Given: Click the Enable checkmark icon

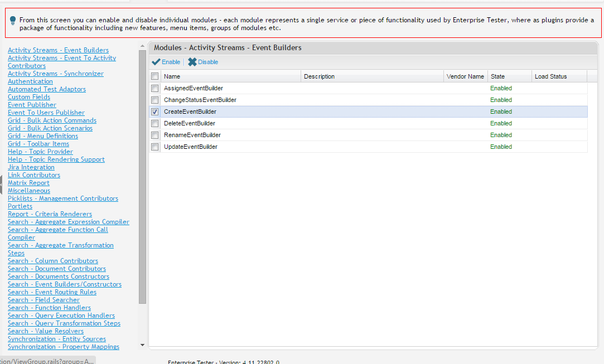Looking at the screenshot, I should [x=156, y=62].
